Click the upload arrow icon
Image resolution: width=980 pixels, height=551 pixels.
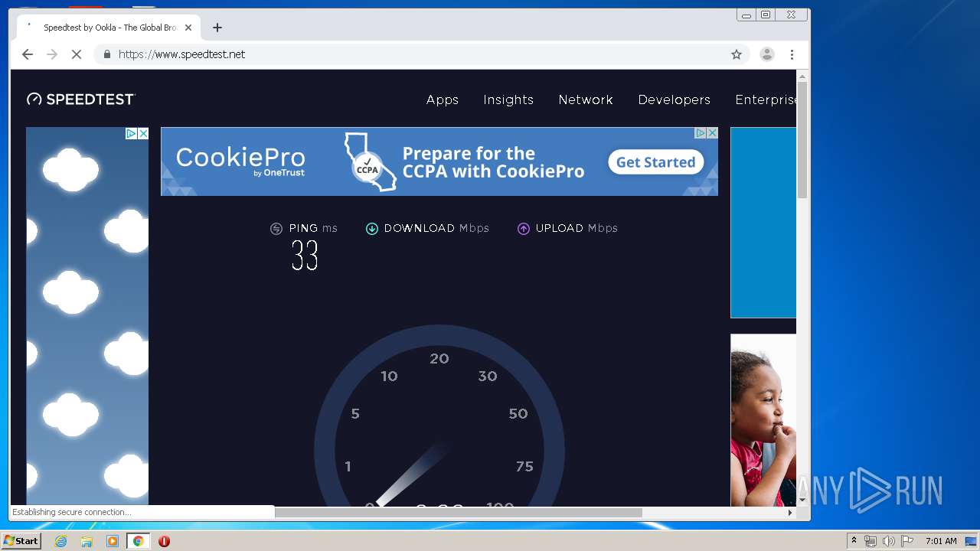pyautogui.click(x=524, y=229)
